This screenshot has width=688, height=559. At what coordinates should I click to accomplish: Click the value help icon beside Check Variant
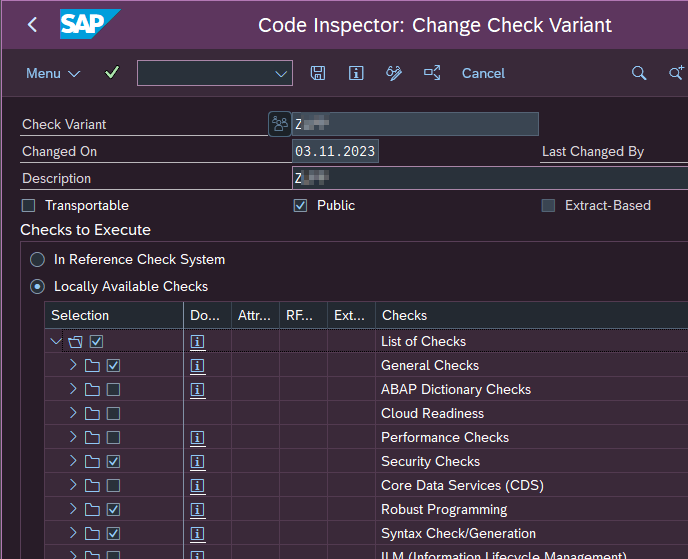[279, 124]
